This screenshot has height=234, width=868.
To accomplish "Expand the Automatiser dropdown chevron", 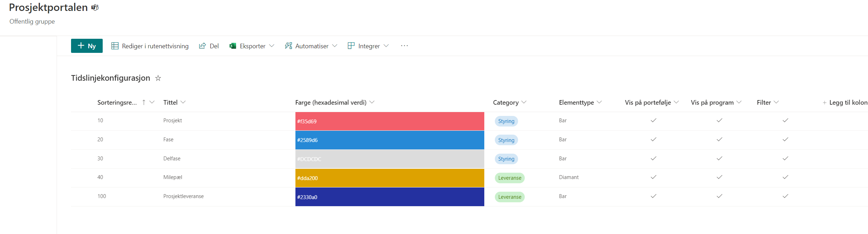I will pyautogui.click(x=334, y=46).
